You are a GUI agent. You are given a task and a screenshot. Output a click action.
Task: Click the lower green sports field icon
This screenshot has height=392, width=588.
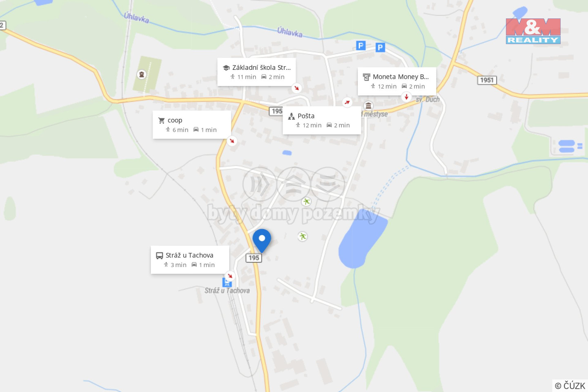click(x=303, y=236)
